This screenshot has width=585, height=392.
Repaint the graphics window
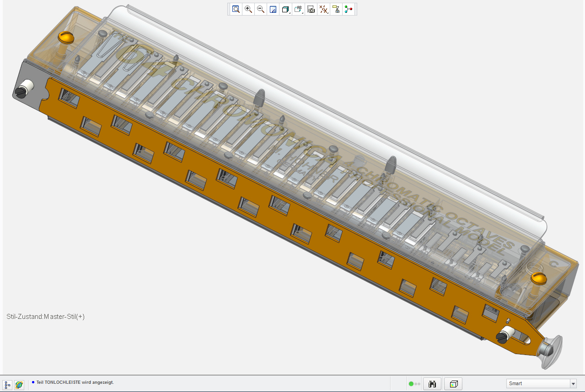(273, 9)
